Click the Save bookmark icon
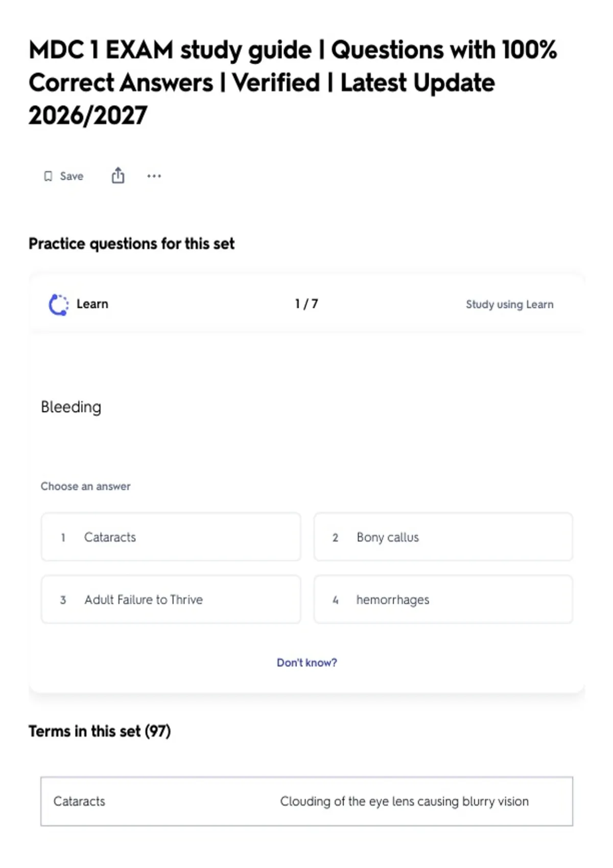The width and height of the screenshot is (613, 868). [x=48, y=176]
